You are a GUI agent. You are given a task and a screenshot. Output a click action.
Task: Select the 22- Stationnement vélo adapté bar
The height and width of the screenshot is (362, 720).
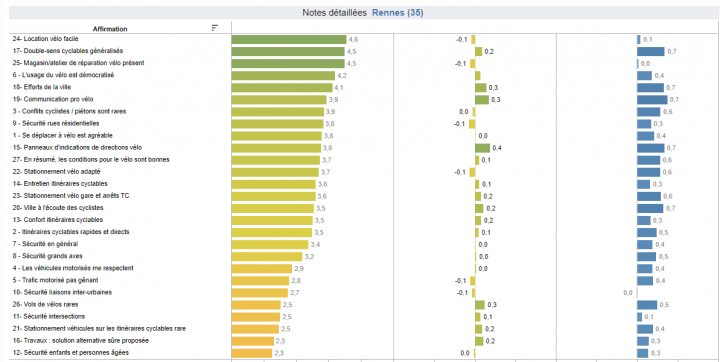(275, 172)
